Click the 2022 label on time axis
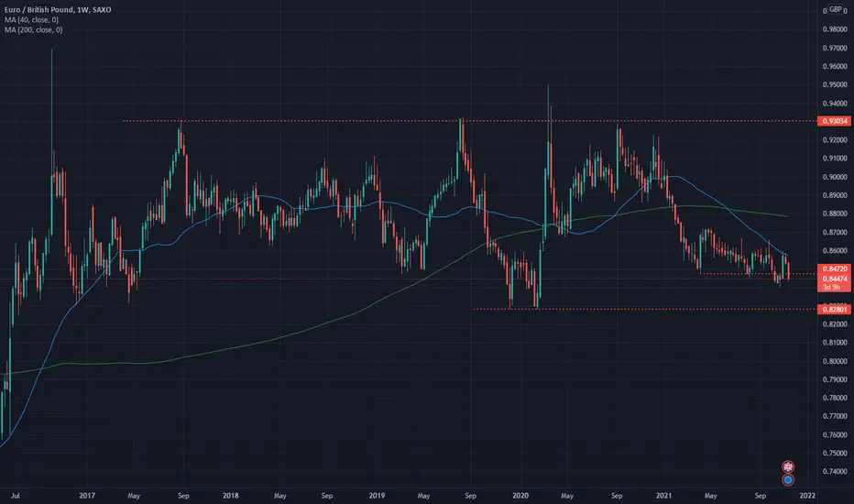 point(807,495)
